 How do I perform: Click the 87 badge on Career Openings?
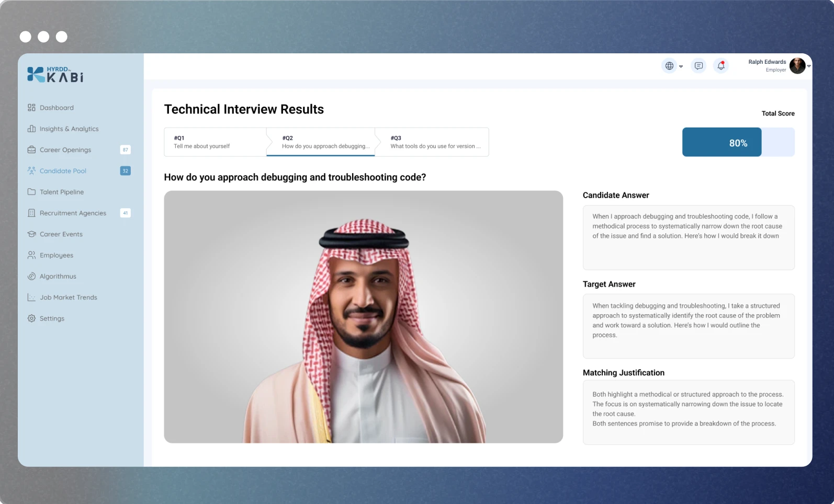(x=126, y=150)
